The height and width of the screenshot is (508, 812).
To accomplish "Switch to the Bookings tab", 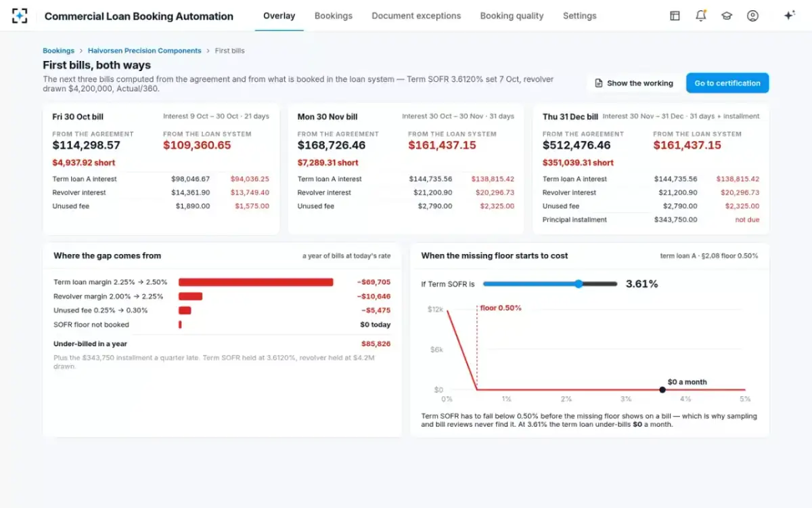I will [334, 16].
